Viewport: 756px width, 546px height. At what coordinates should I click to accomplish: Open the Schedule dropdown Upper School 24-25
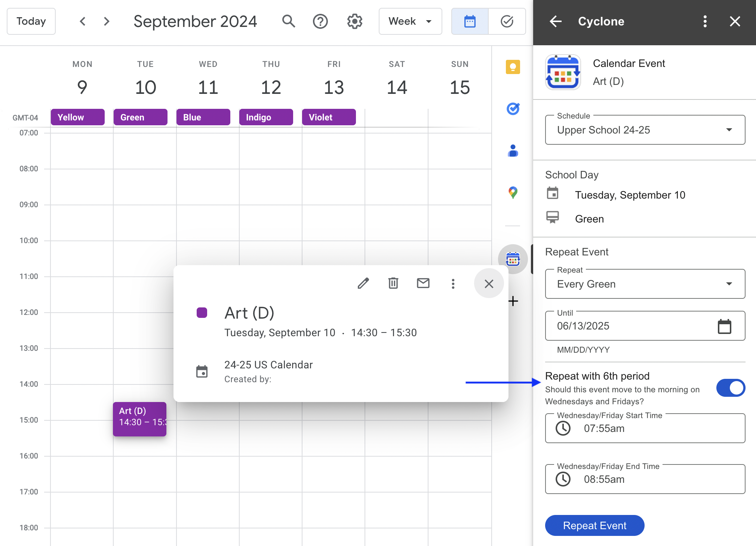[645, 130]
